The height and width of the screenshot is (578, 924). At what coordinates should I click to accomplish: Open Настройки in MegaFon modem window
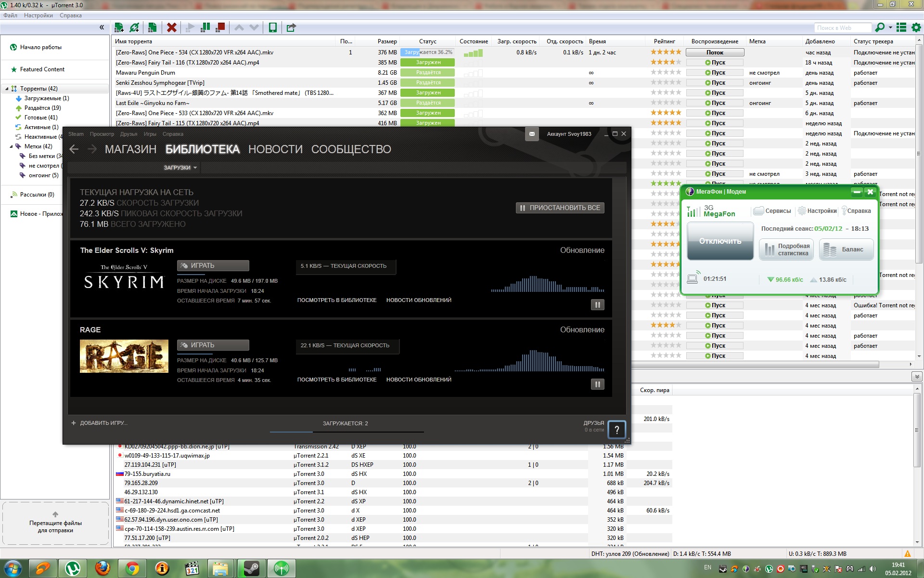coord(817,211)
